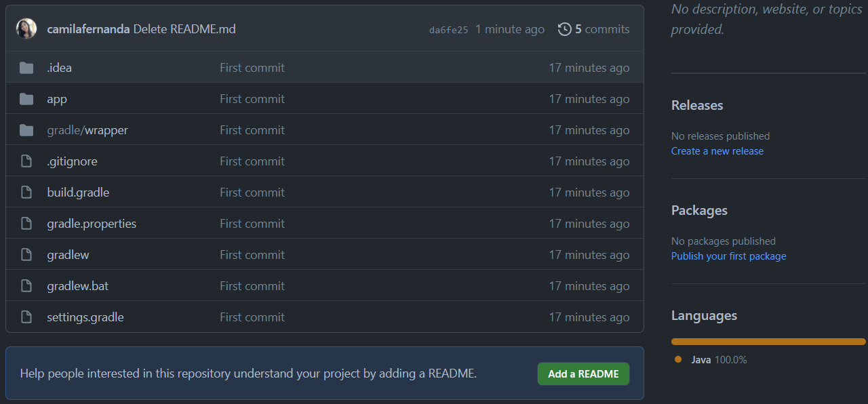Click the settings.gradle file icon
Image resolution: width=868 pixels, height=404 pixels.
[x=26, y=317]
